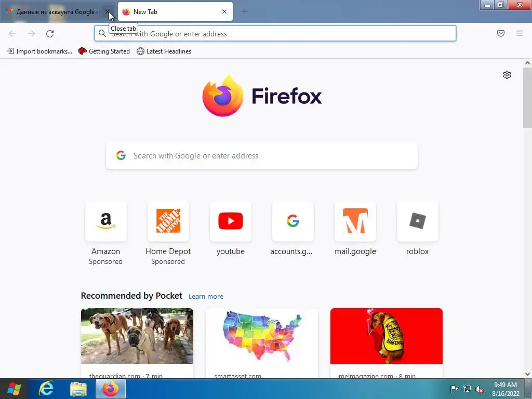This screenshot has width=532, height=399.
Task: Focus the address bar field
Action: 275,34
